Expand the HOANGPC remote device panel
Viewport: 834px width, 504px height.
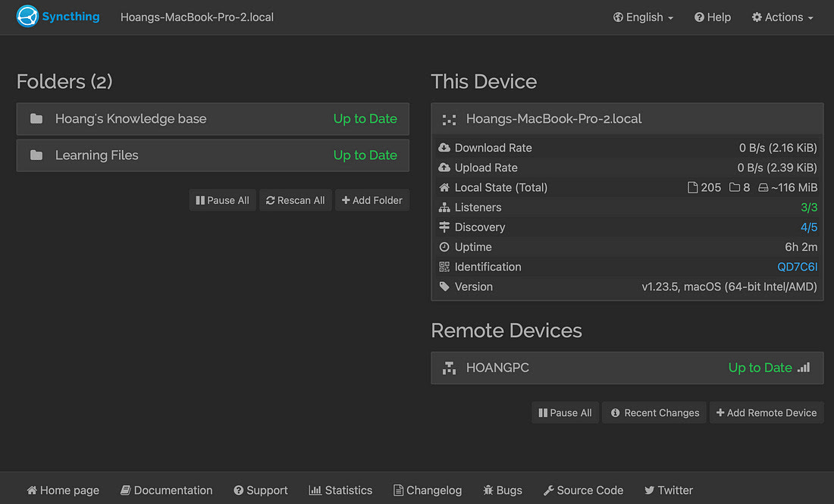627,368
